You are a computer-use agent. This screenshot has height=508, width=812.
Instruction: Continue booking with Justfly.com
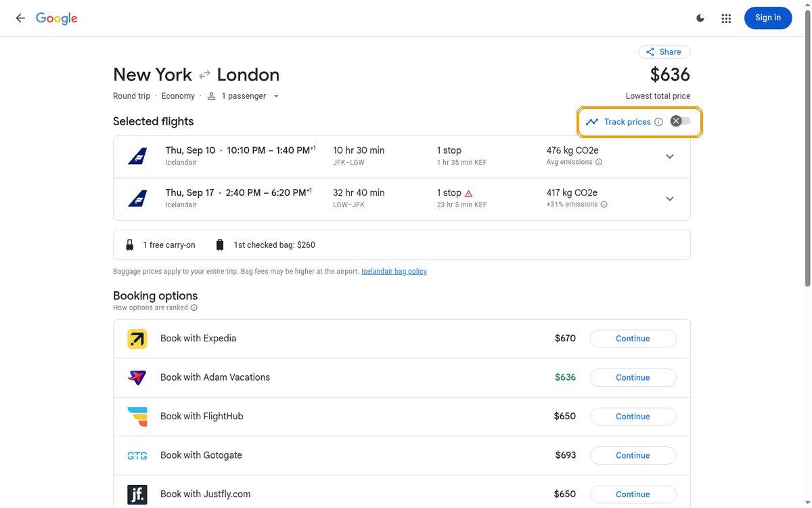(633, 494)
